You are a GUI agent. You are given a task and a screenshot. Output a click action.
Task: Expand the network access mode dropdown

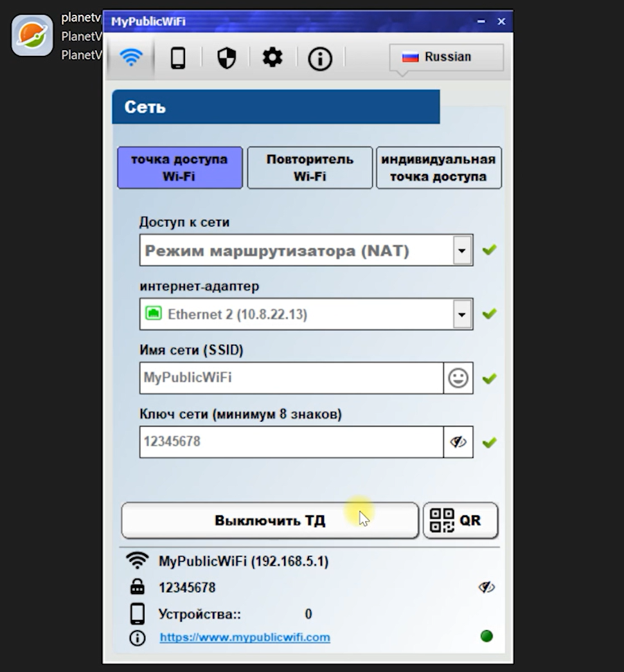[462, 251]
